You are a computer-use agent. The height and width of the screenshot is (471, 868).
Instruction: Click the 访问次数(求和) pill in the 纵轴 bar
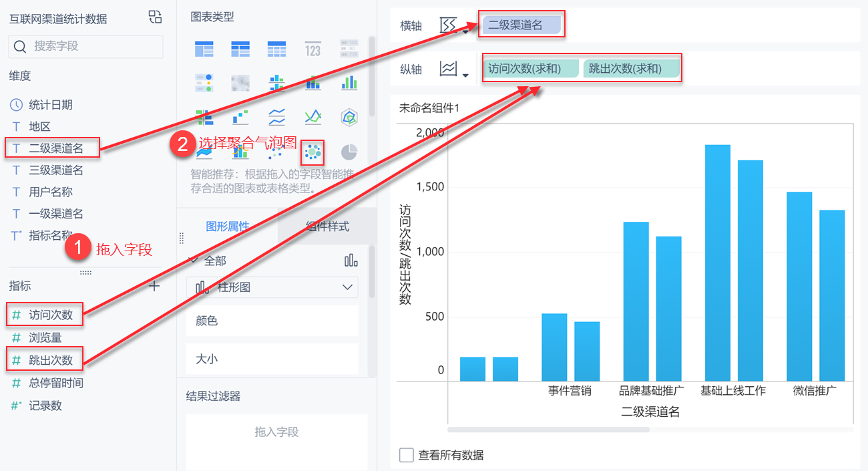click(x=531, y=69)
